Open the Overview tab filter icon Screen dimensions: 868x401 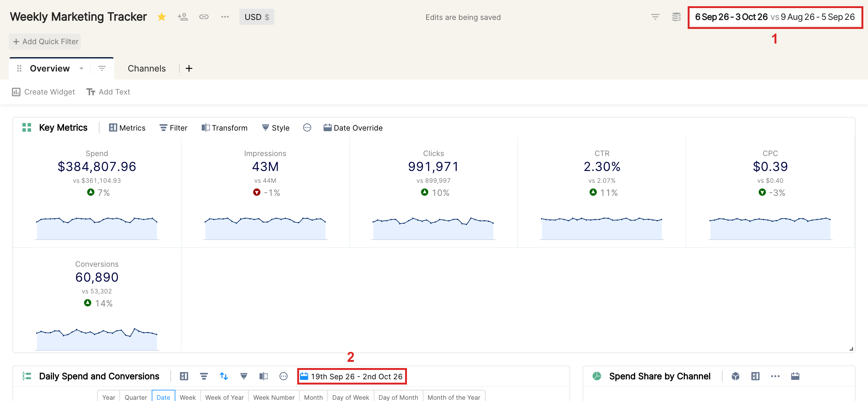[102, 68]
